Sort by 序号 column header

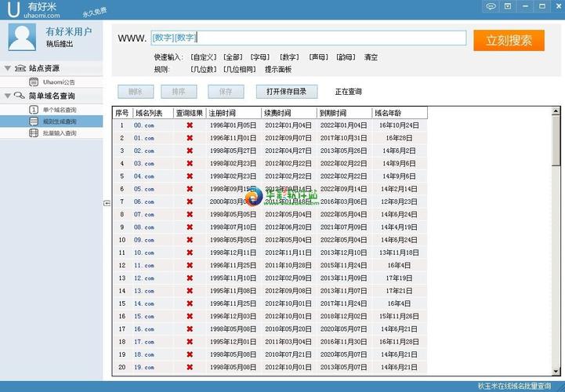point(122,113)
